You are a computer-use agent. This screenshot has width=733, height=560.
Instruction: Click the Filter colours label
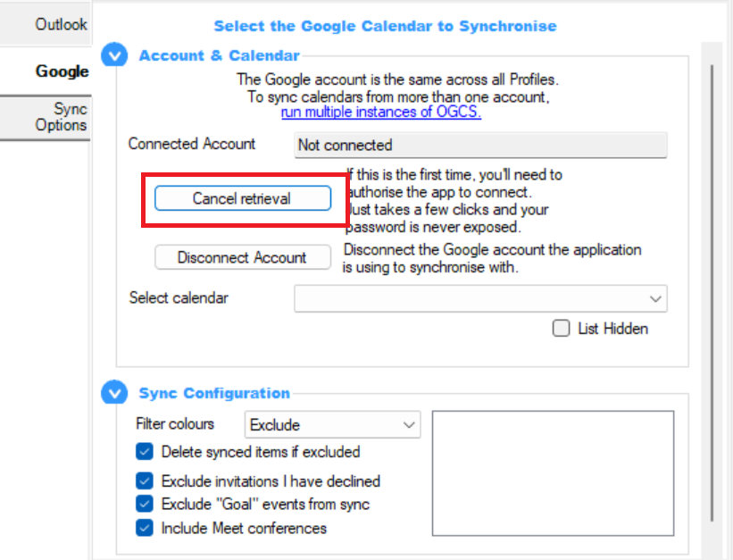(x=175, y=423)
